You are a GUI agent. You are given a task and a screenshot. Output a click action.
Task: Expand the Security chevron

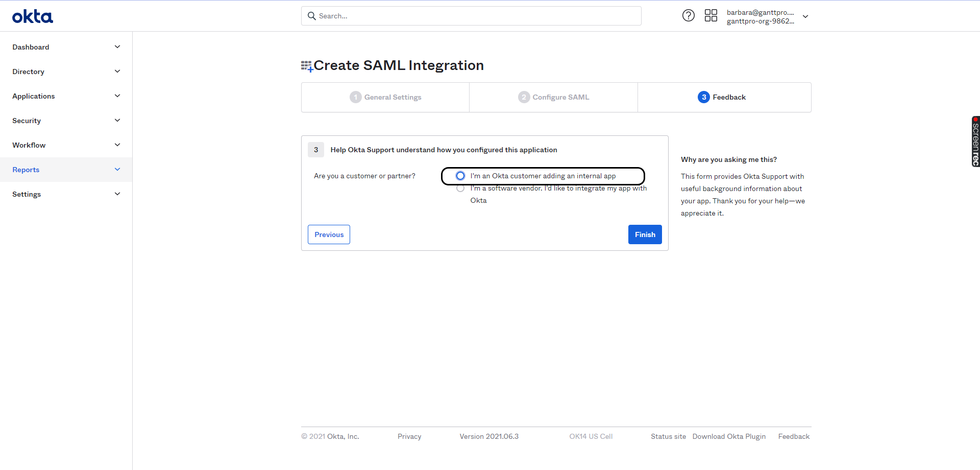pyautogui.click(x=117, y=121)
